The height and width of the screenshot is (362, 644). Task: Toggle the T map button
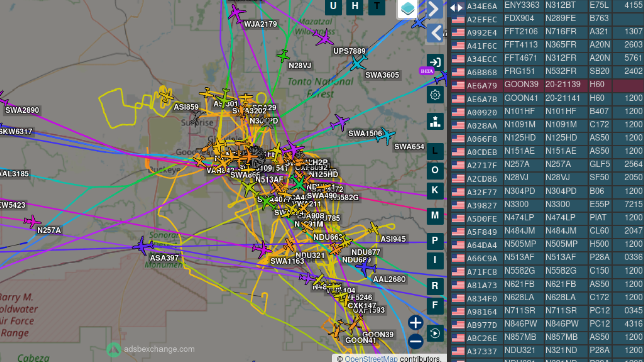(x=377, y=6)
